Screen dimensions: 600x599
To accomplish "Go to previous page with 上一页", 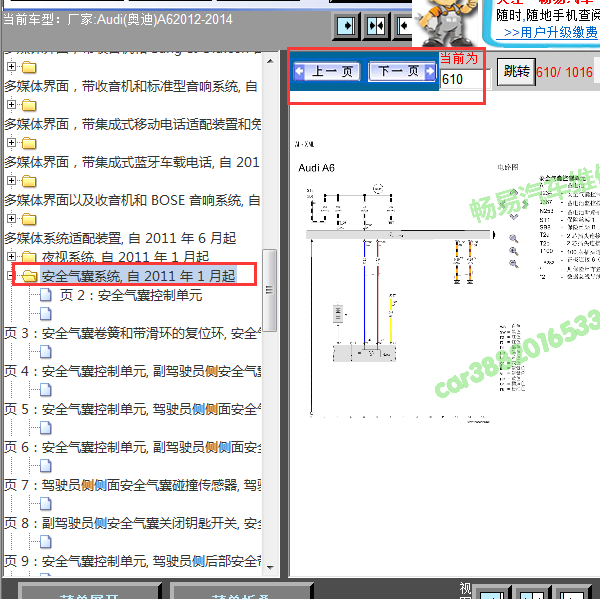I will pyautogui.click(x=327, y=71).
